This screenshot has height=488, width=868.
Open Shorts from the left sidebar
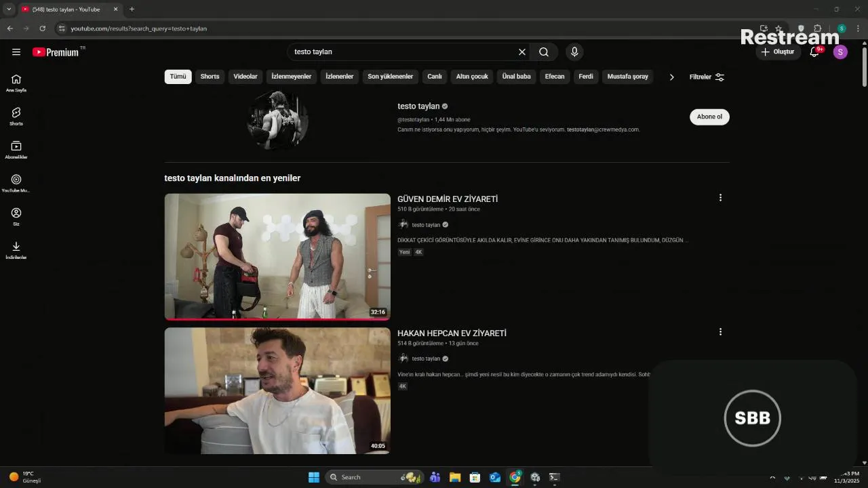(x=16, y=117)
